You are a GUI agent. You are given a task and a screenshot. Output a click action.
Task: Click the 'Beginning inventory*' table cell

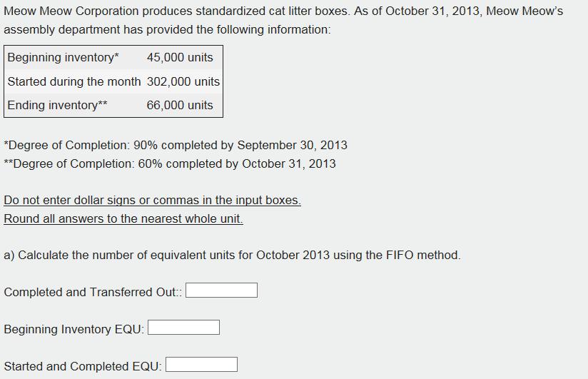click(74, 57)
